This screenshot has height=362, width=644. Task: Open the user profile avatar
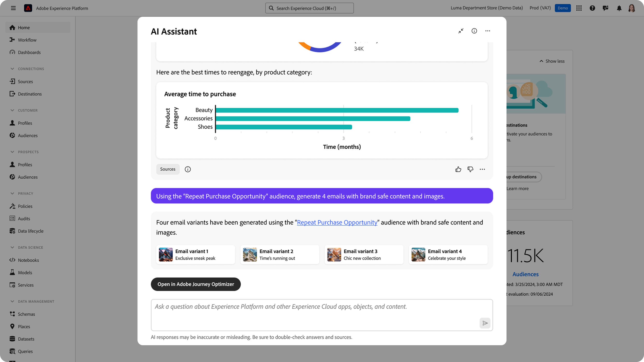click(x=631, y=8)
